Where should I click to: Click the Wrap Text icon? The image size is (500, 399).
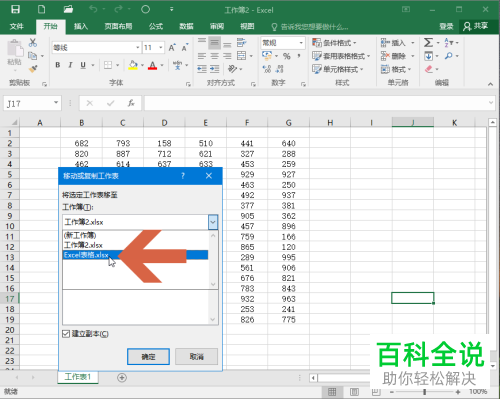pos(241,43)
